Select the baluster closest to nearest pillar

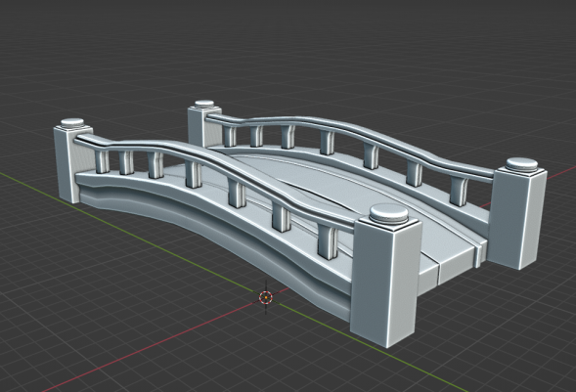[328, 241]
